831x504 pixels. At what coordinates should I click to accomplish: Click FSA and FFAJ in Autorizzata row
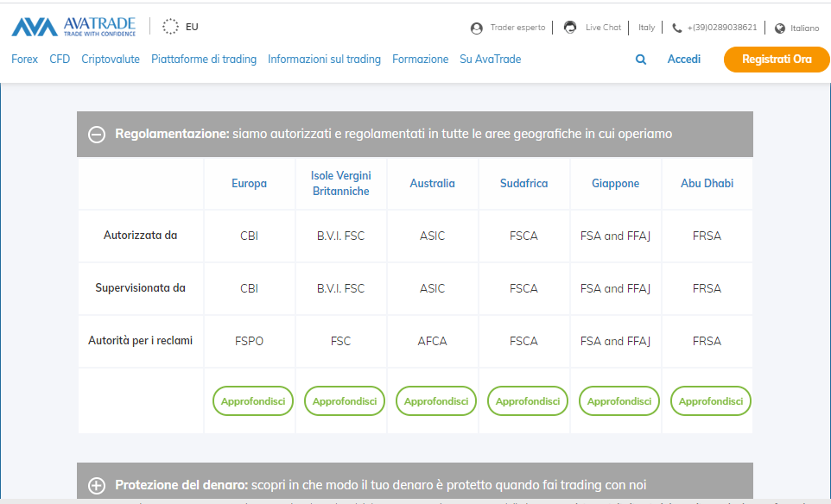(x=615, y=236)
